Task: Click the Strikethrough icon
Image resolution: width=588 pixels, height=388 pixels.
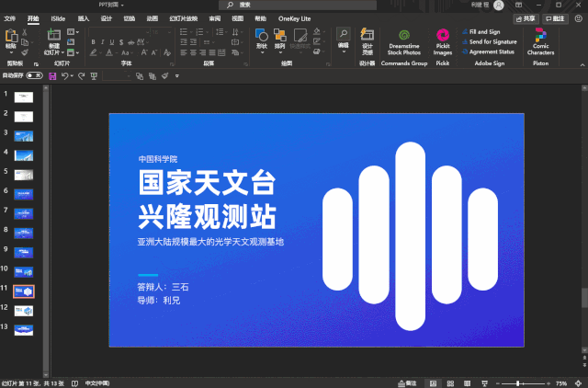Action: pos(130,42)
